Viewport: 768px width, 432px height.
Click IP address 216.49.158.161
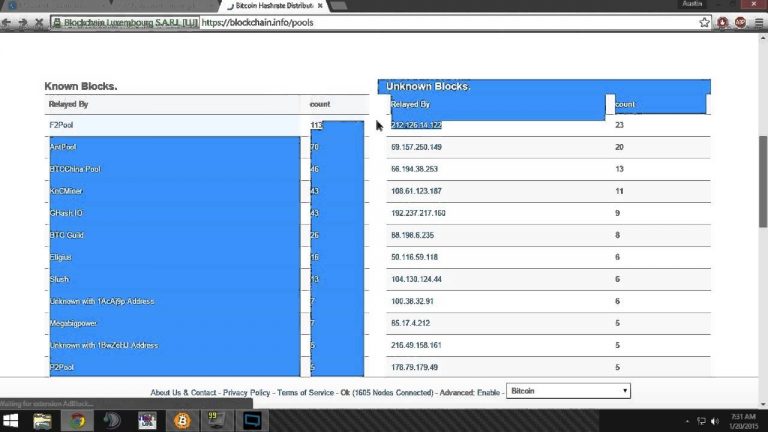coord(416,345)
